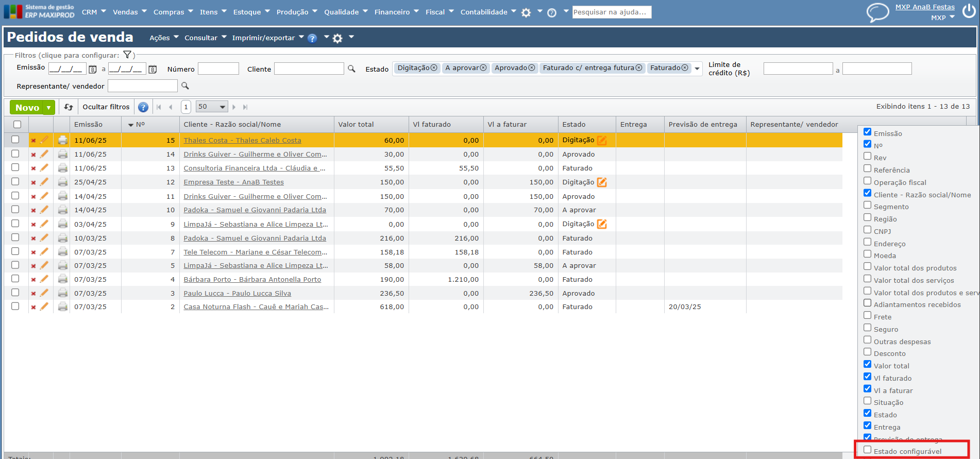Click the refresh list icon beside Novo
The height and width of the screenshot is (459, 980).
pyautogui.click(x=68, y=107)
